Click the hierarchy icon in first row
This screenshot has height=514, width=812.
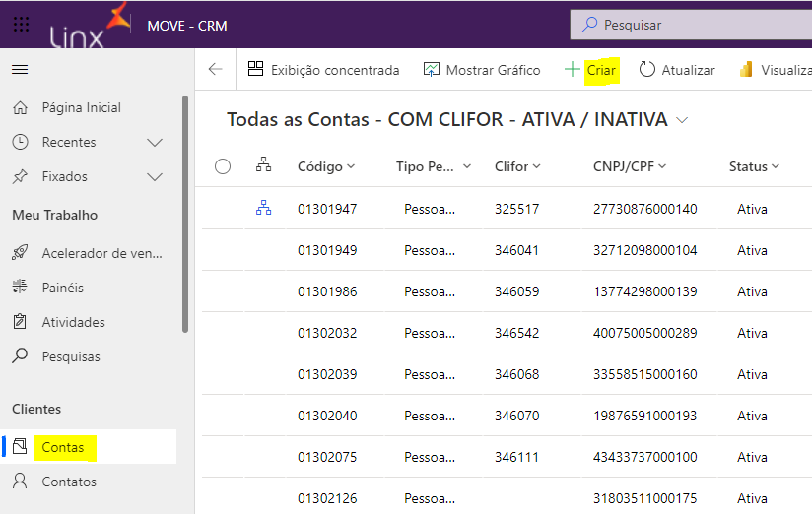pyautogui.click(x=263, y=208)
